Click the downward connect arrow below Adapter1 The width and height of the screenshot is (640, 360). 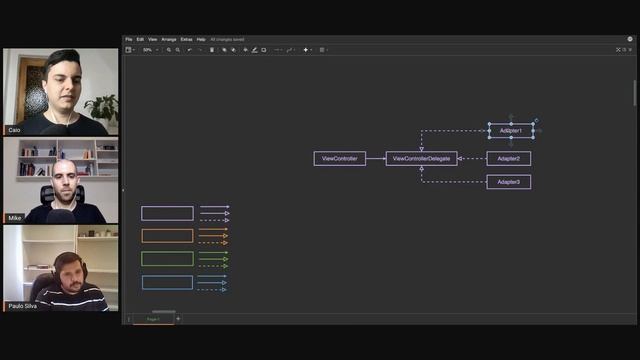click(511, 144)
